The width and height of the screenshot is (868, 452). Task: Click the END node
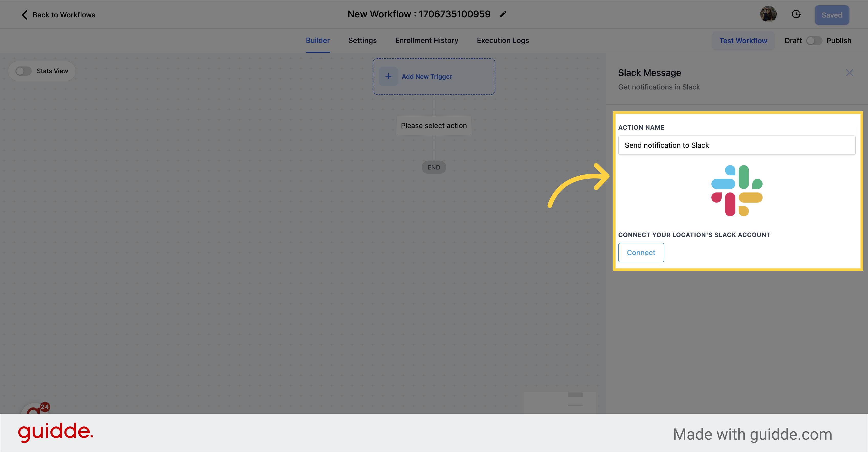tap(434, 167)
